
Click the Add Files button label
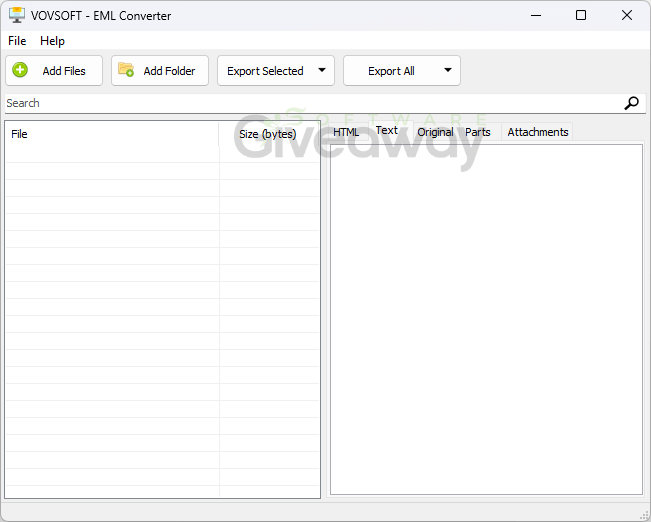point(64,71)
